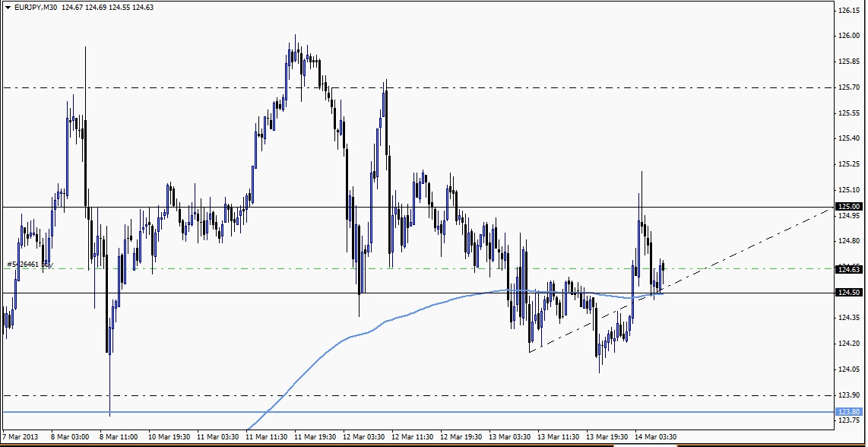This screenshot has height=447, width=868.
Task: Click the 14 Mar 03:30 time label
Action: coord(656,437)
